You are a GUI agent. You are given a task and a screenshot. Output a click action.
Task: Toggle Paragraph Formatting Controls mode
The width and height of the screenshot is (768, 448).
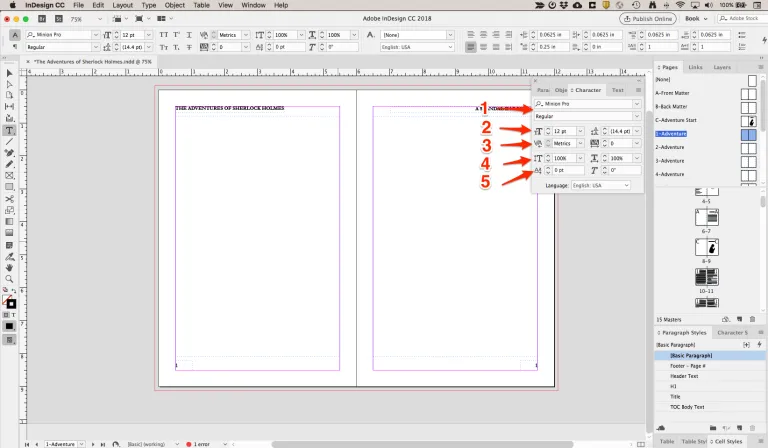pos(15,47)
